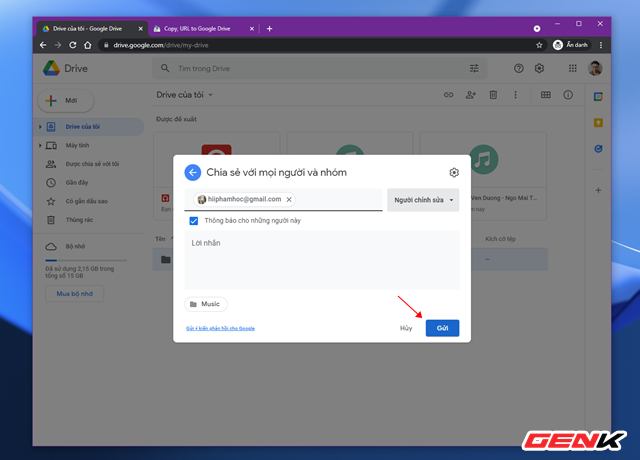Click the get add-ons plus icon

[x=598, y=190]
